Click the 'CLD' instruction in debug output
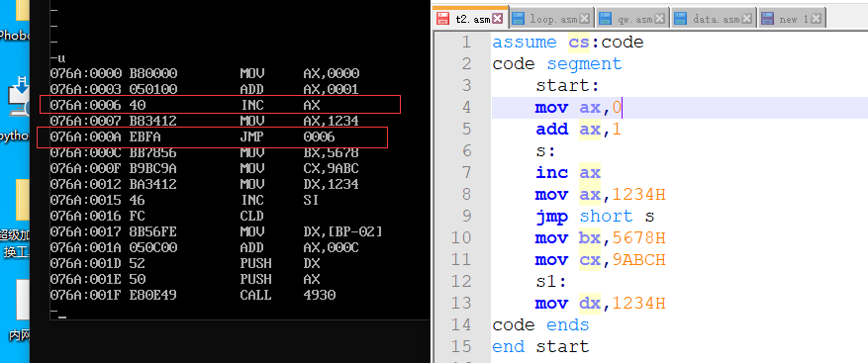The height and width of the screenshot is (363, 868). point(251,216)
